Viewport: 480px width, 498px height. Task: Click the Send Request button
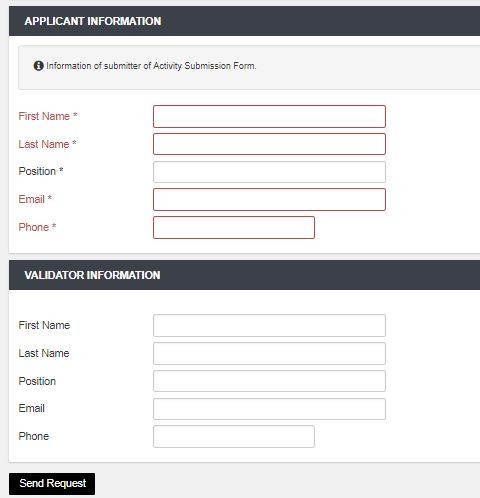[52, 484]
